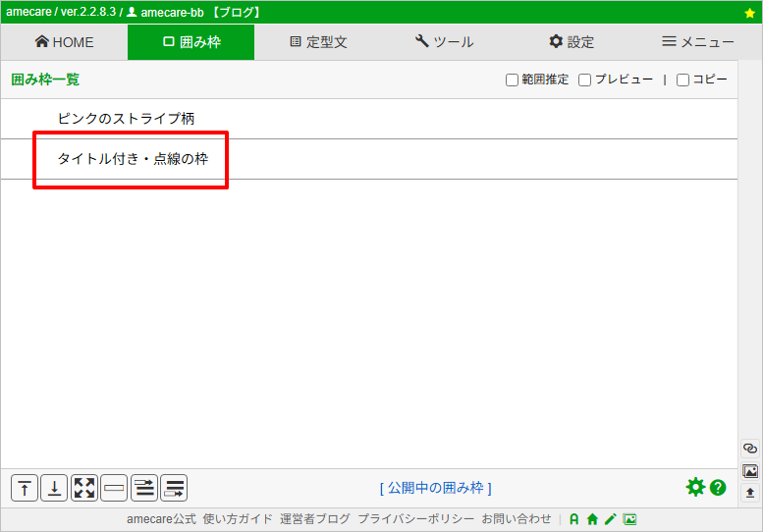
Task: Open the ツール tab
Action: coord(444,42)
